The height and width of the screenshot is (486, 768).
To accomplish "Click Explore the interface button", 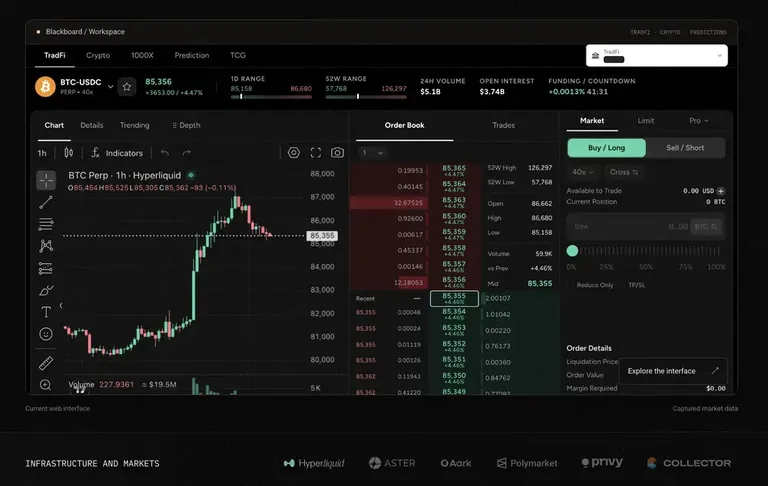I will pyautogui.click(x=673, y=371).
